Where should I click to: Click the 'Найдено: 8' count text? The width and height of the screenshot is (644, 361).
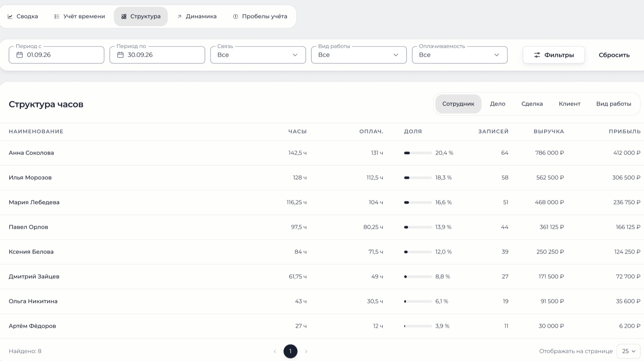[25, 351]
